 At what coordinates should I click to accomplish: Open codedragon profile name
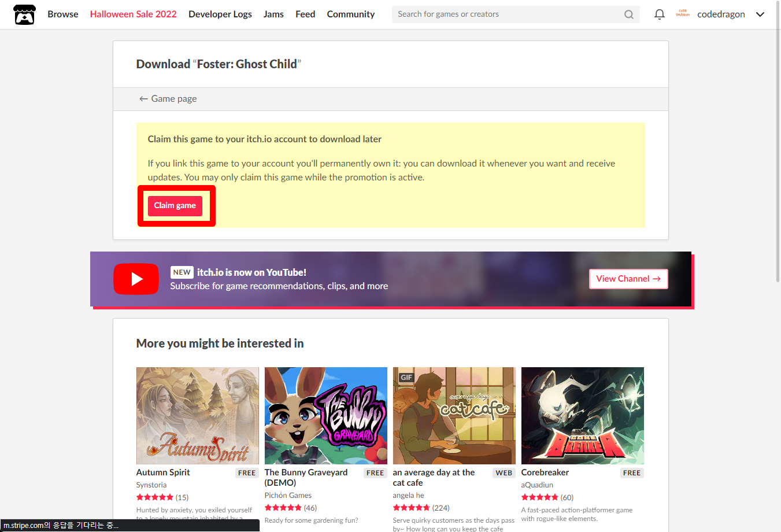(721, 14)
